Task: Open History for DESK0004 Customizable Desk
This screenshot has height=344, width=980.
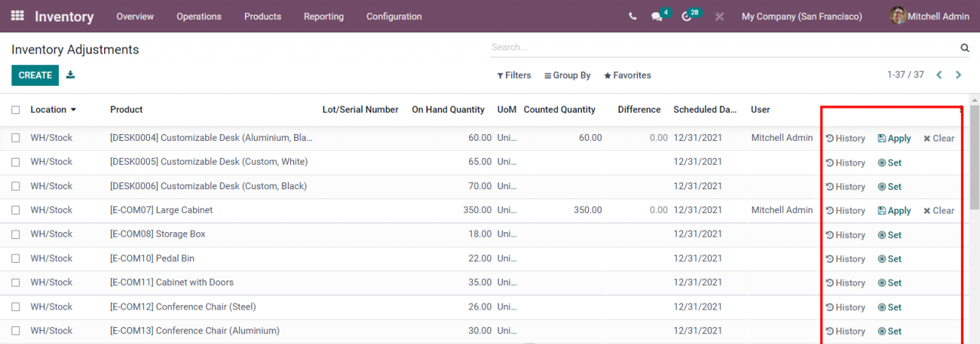Action: click(x=845, y=139)
